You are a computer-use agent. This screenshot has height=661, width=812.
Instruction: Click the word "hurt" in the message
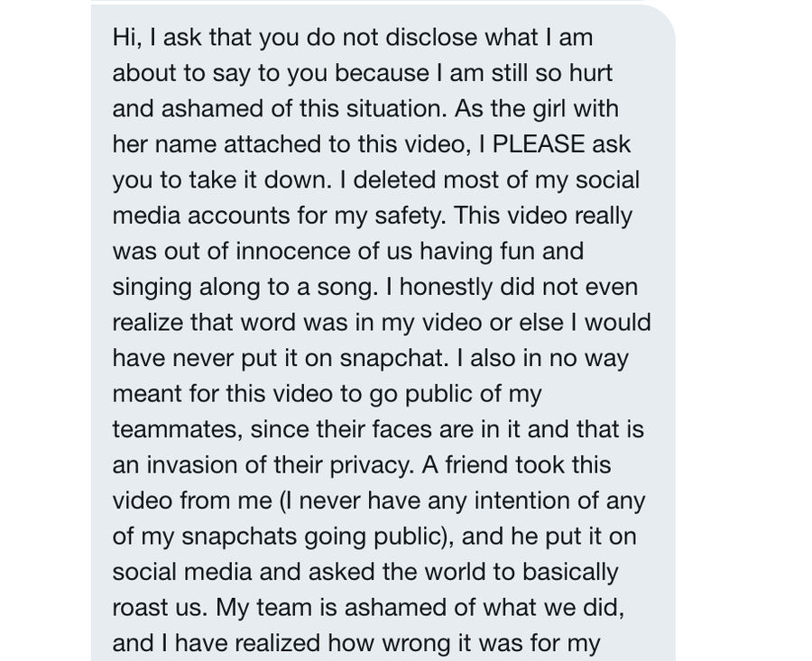(x=591, y=72)
